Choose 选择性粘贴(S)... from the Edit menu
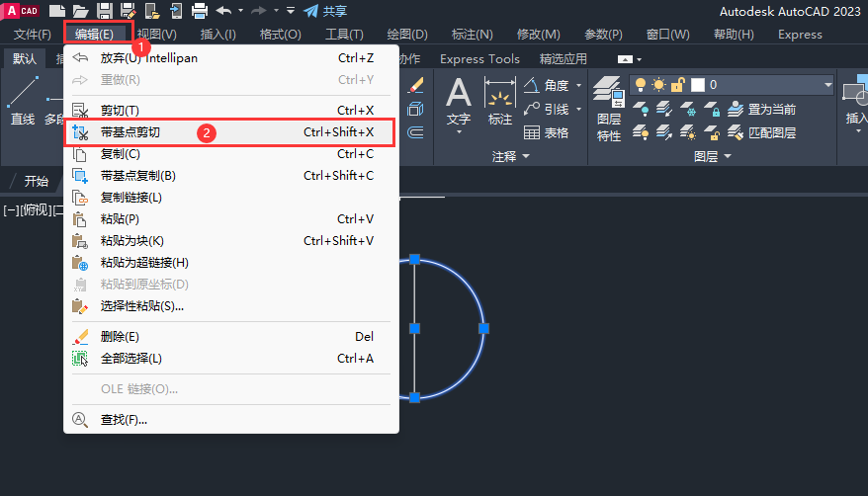 point(231,306)
